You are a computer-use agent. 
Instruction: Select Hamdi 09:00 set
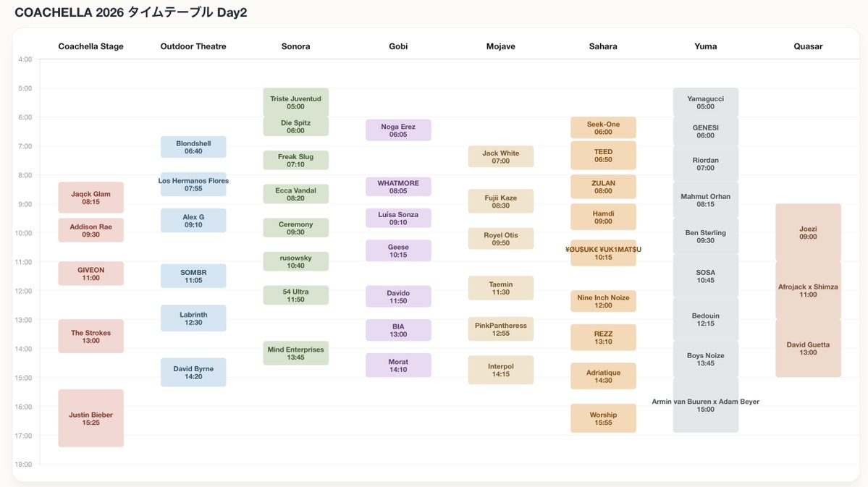point(603,217)
